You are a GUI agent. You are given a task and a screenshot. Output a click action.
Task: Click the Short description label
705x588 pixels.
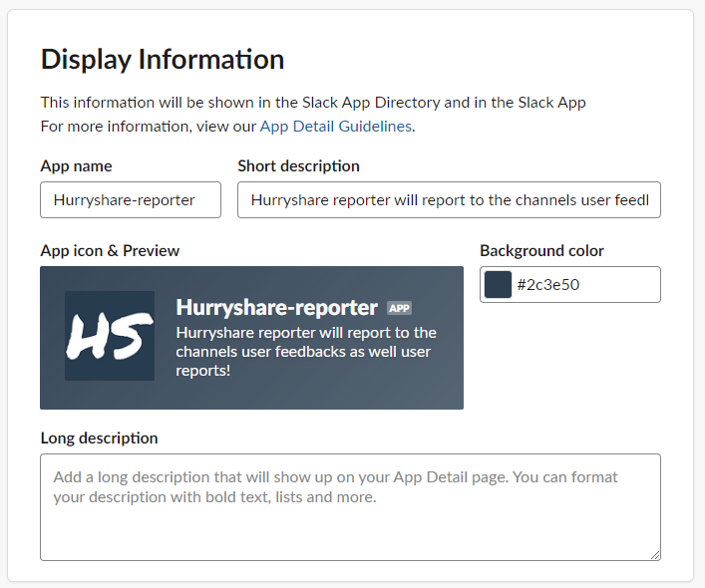tap(298, 166)
